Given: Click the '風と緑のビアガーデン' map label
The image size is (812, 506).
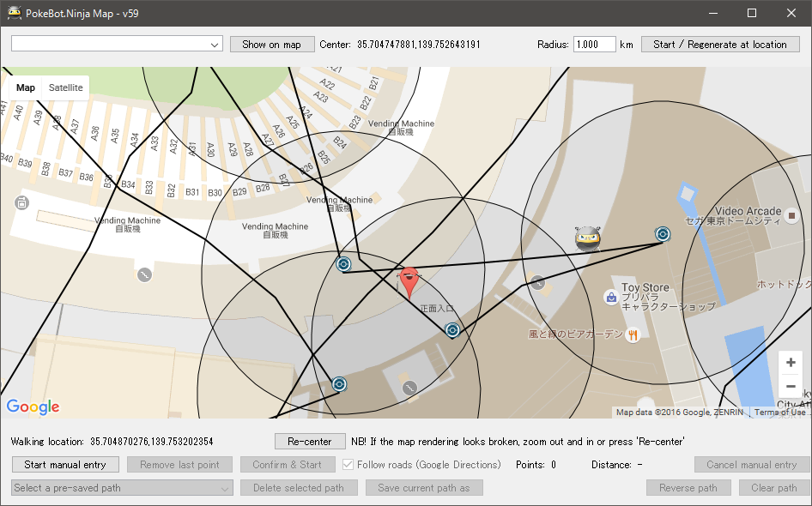Looking at the screenshot, I should click(x=575, y=334).
